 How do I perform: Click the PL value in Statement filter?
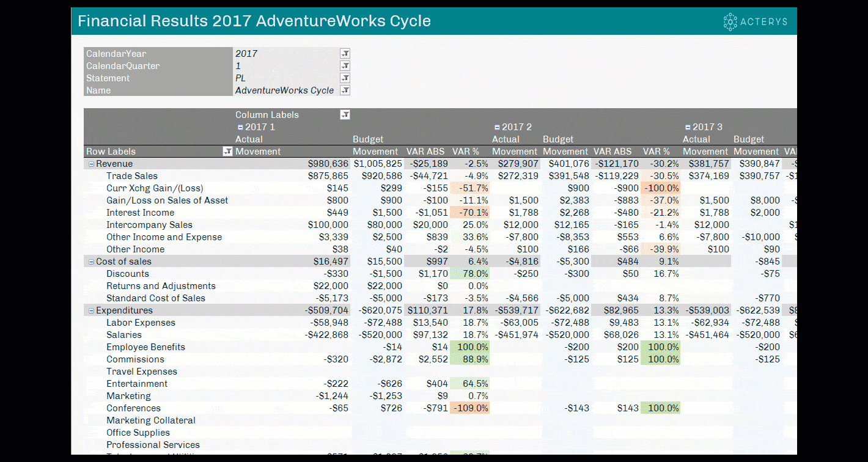tap(240, 78)
